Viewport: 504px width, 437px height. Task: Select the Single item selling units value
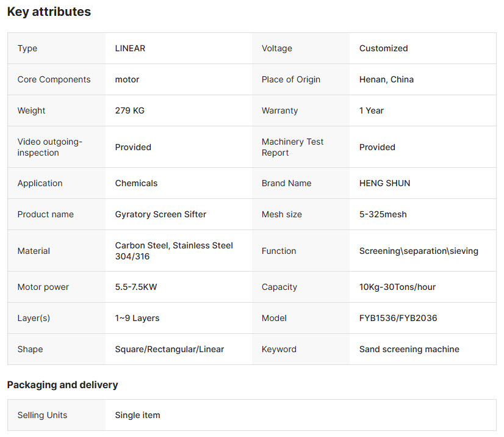point(137,415)
